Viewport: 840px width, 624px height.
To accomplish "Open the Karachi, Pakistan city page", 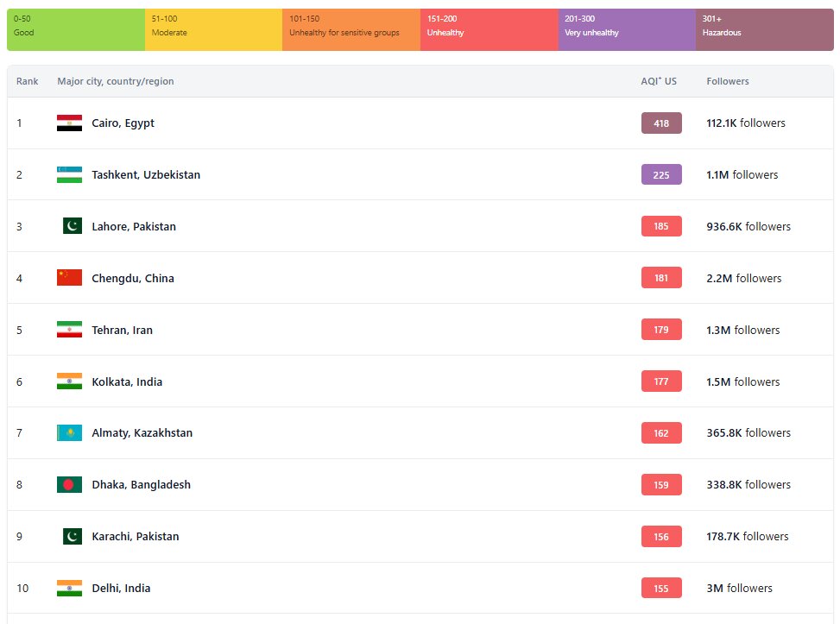I will 135,537.
